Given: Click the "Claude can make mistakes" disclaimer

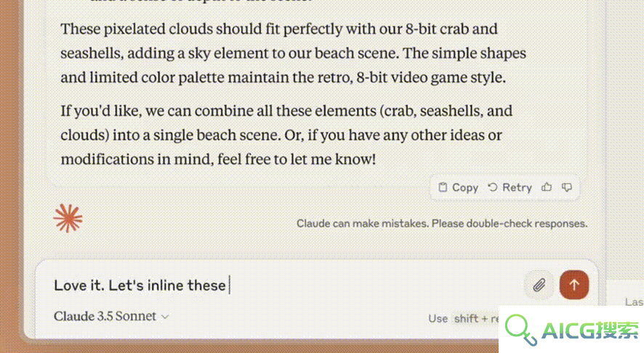Looking at the screenshot, I should click(x=442, y=224).
